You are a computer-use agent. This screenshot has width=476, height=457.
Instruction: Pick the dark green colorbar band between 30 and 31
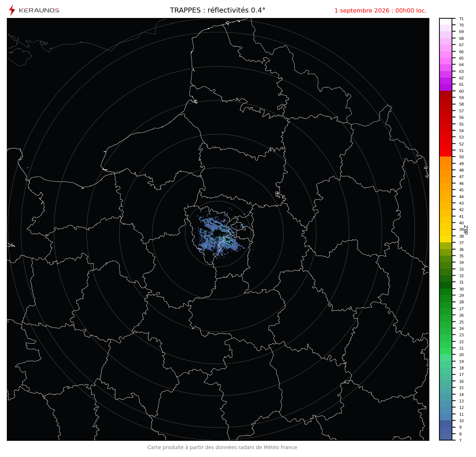pyautogui.click(x=446, y=285)
